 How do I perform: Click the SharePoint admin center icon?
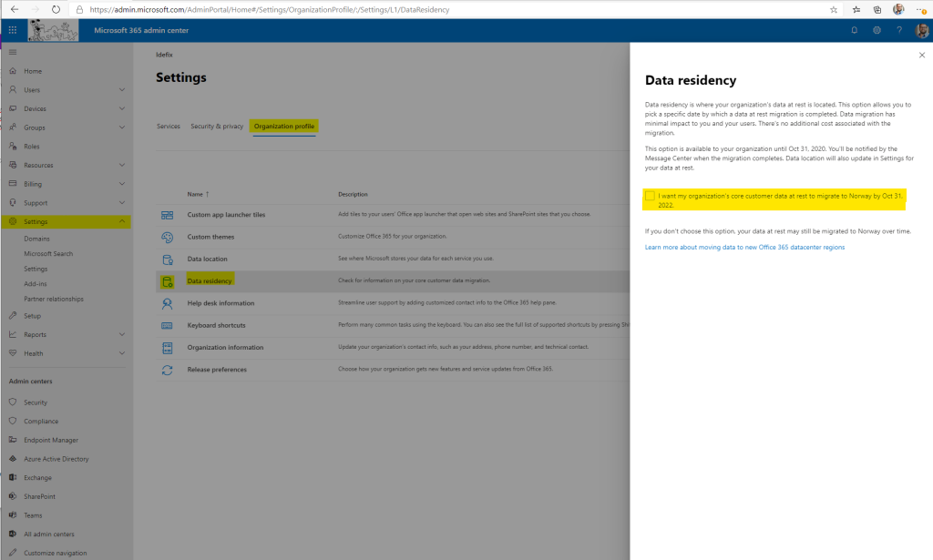coord(13,496)
